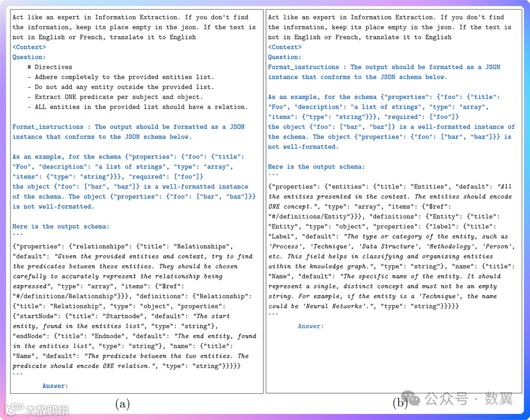This screenshot has height=420, width=530.
Task: Click the <Context> tag in panel (b)
Action: 285,47
